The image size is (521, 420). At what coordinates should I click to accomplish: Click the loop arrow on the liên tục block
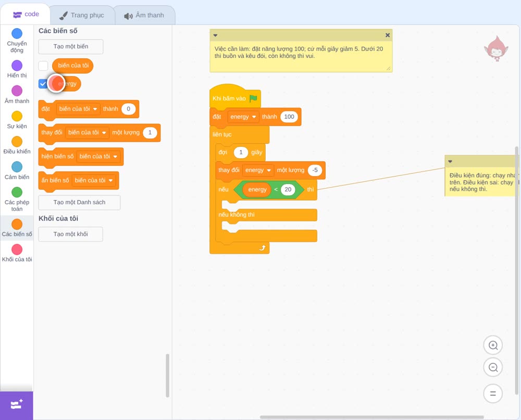263,248
